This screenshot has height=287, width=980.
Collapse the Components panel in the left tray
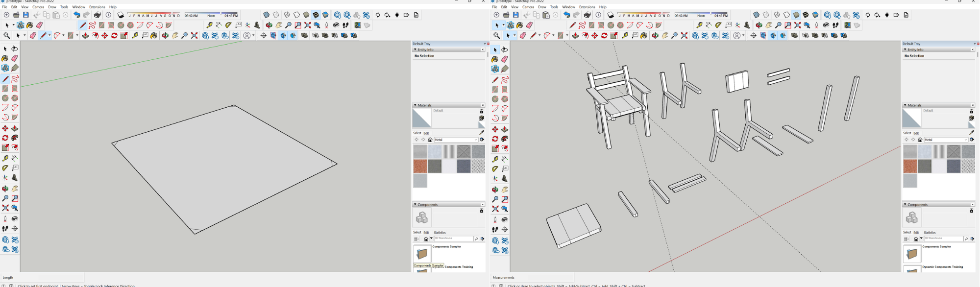pos(415,204)
